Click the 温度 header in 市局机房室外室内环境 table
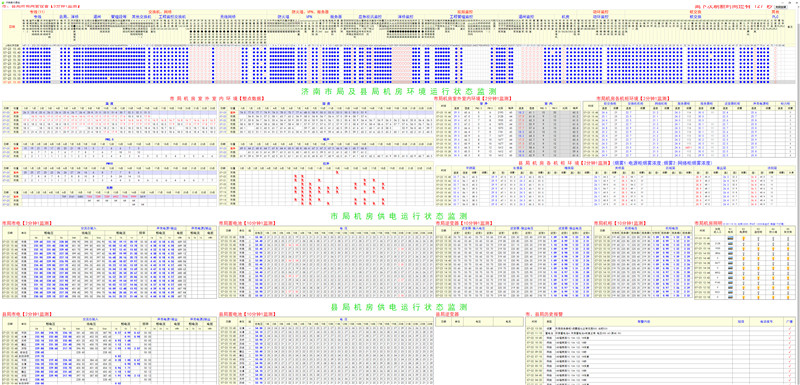 [x=110, y=102]
